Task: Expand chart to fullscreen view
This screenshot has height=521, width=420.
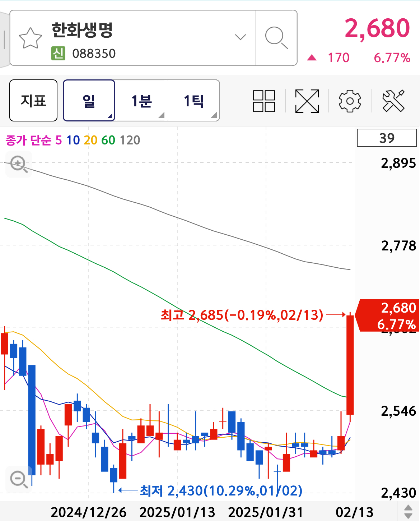Action: coord(307,101)
